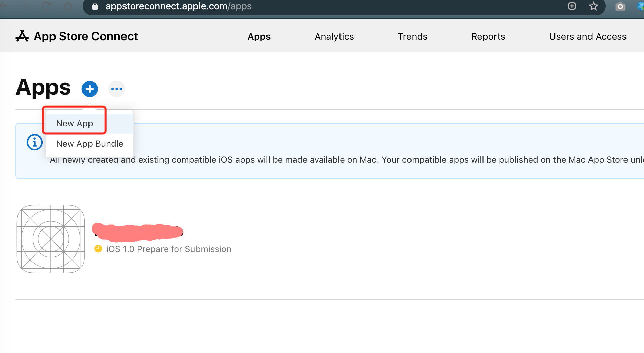Open the three-dots more options button
The height and width of the screenshot is (353, 644).
point(117,89)
